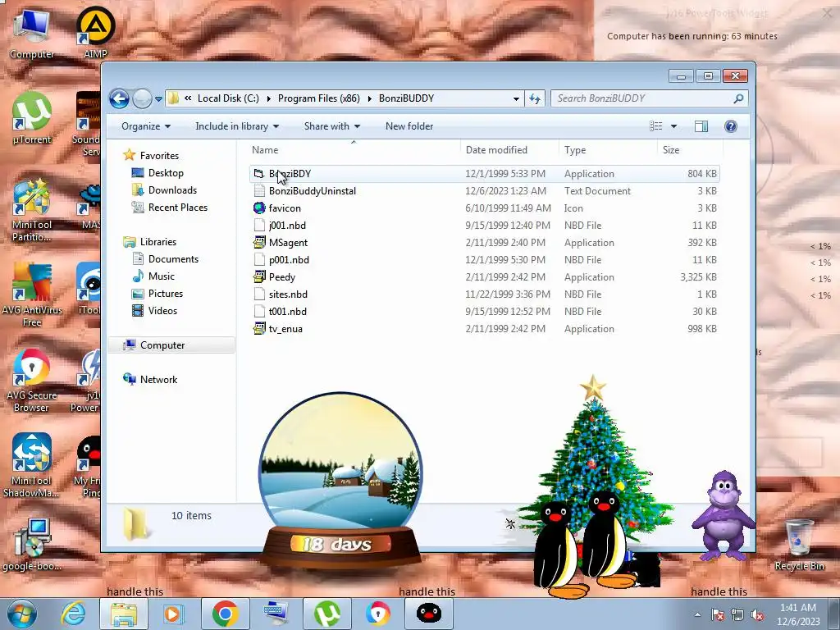The image size is (840, 630).
Task: Open Explorer help question mark
Action: pyautogui.click(x=730, y=126)
